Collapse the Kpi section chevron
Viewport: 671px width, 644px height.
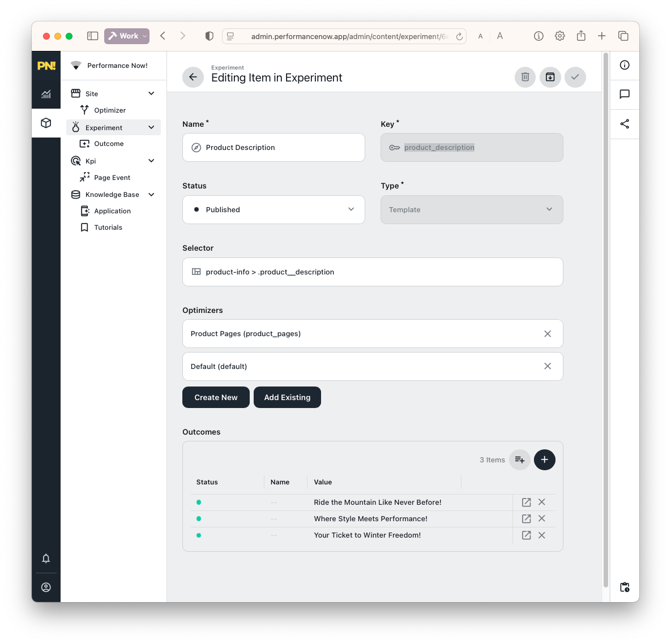coord(151,161)
